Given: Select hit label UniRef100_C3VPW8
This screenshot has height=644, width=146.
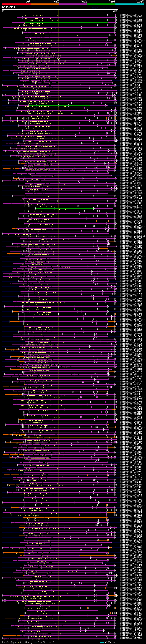Looking at the screenshot, I should pos(131,108).
